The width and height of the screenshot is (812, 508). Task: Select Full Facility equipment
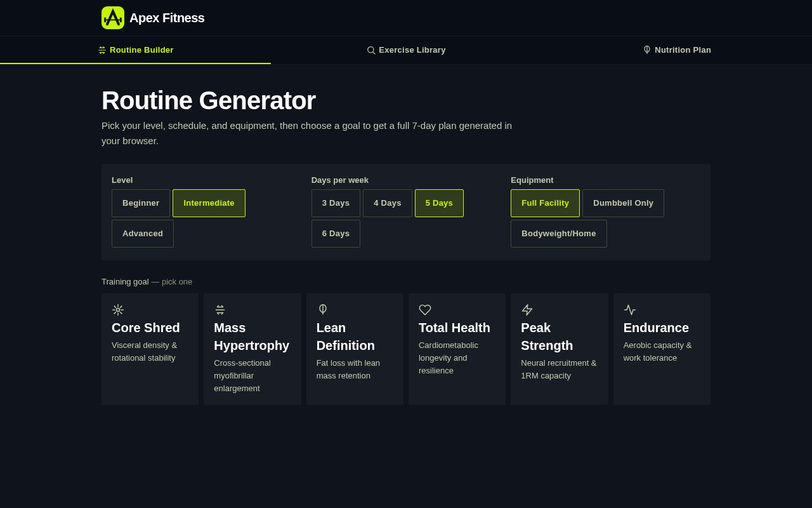point(545,203)
